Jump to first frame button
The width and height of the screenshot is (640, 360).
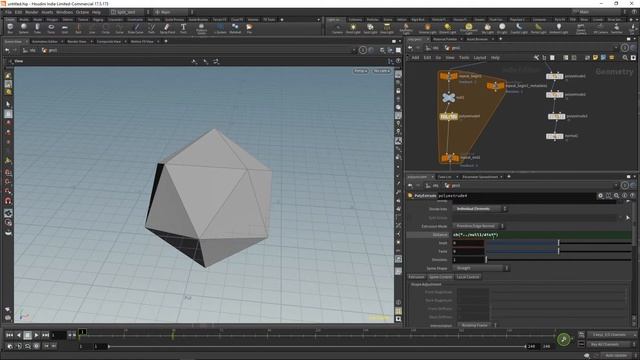tap(9, 335)
